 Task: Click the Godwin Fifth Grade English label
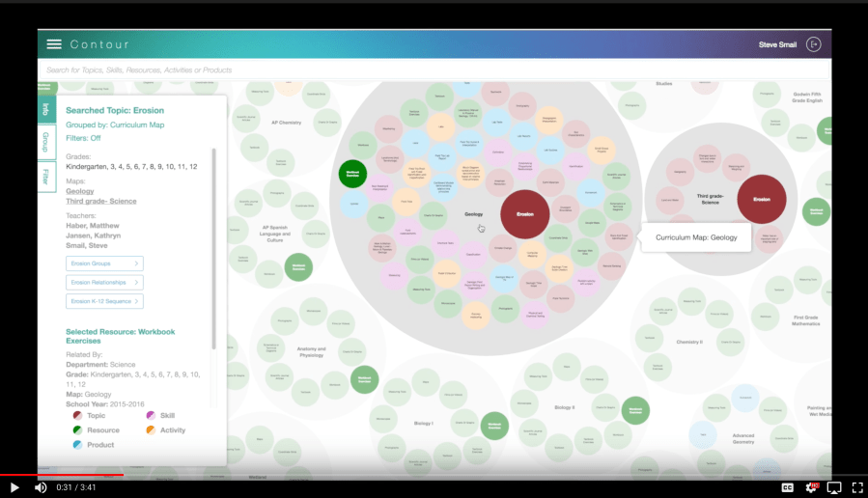pyautogui.click(x=806, y=97)
